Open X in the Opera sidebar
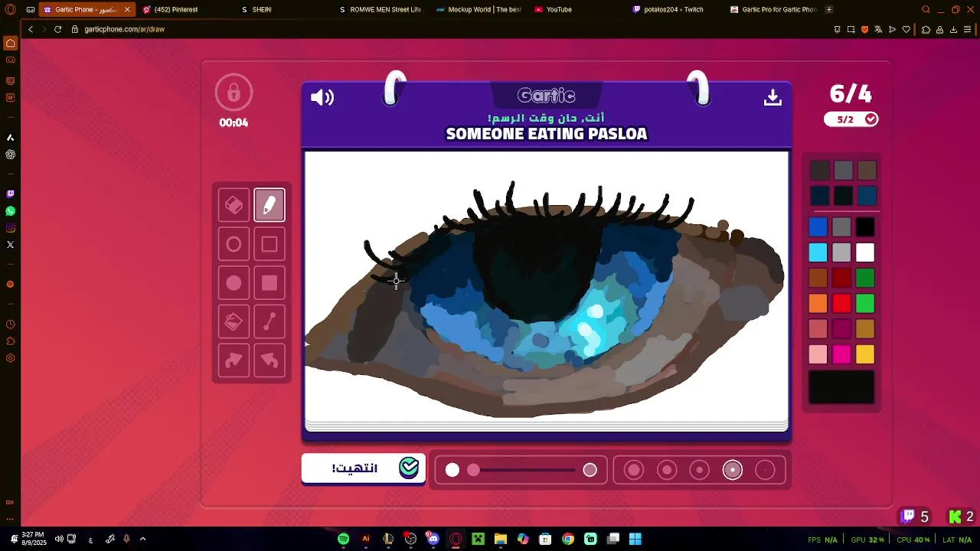 click(x=11, y=245)
